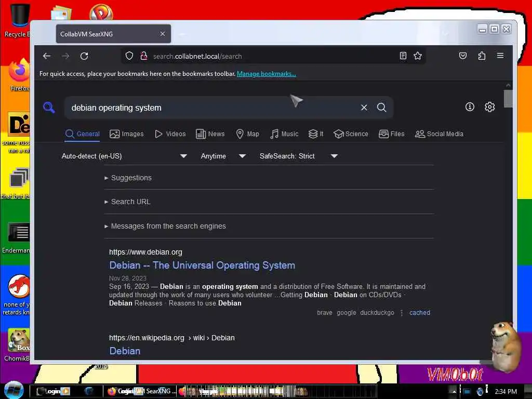
Task: Click the https://www.debian.org URL
Action: 145,252
